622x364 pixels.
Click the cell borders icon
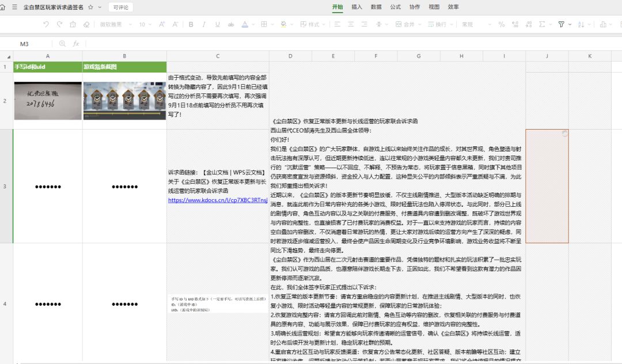[x=264, y=25]
